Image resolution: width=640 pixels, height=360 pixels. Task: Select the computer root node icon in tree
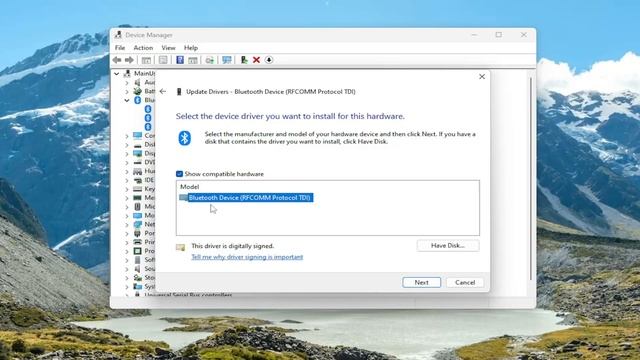click(x=127, y=73)
